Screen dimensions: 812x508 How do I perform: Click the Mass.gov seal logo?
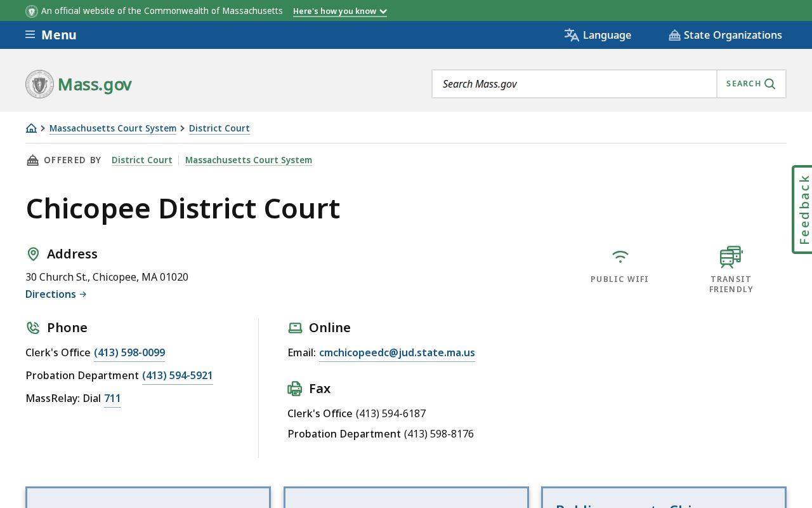click(x=39, y=84)
